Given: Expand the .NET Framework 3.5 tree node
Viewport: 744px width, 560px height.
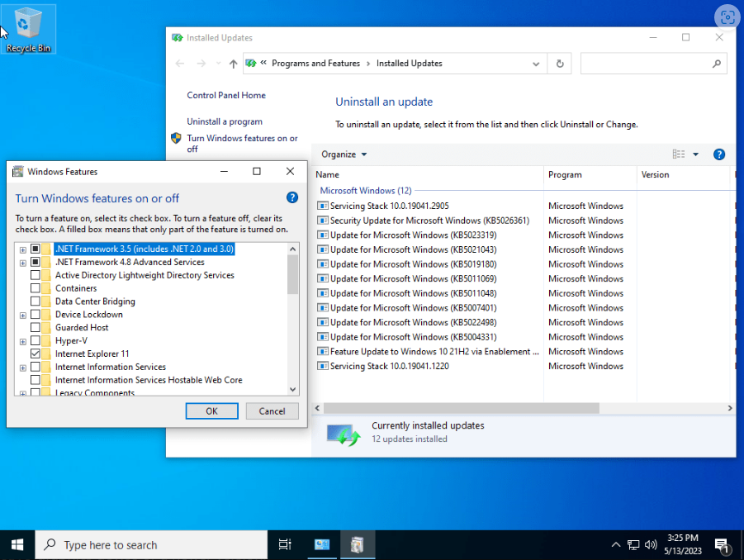Looking at the screenshot, I should 23,249.
